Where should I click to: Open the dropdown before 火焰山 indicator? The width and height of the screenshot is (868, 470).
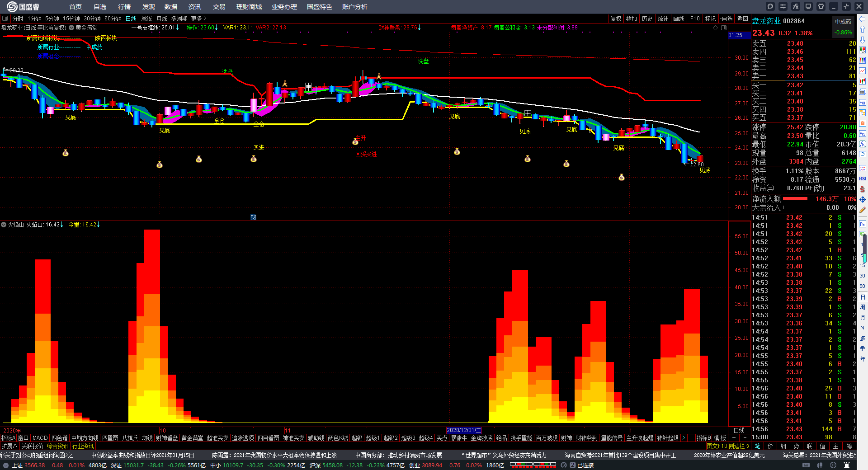click(x=4, y=225)
